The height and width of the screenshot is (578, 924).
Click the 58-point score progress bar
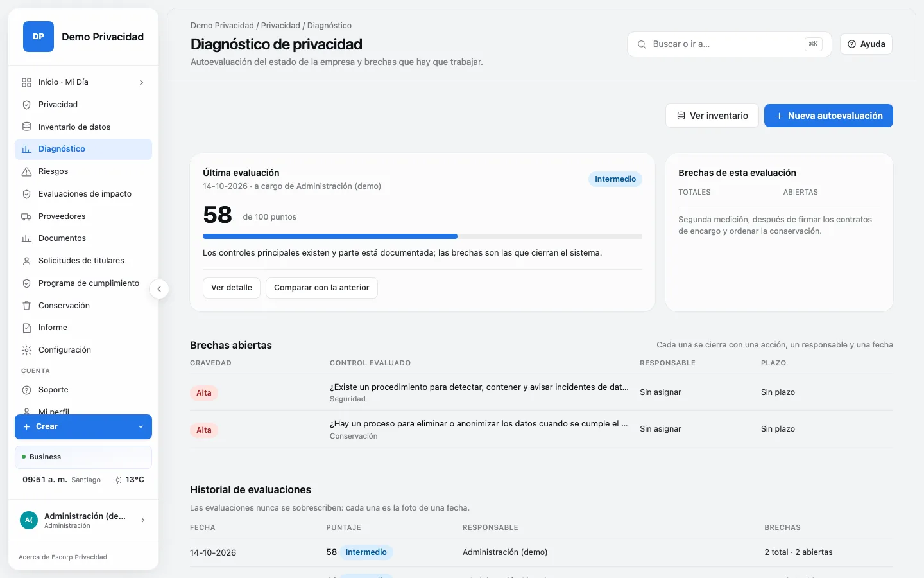click(x=422, y=236)
